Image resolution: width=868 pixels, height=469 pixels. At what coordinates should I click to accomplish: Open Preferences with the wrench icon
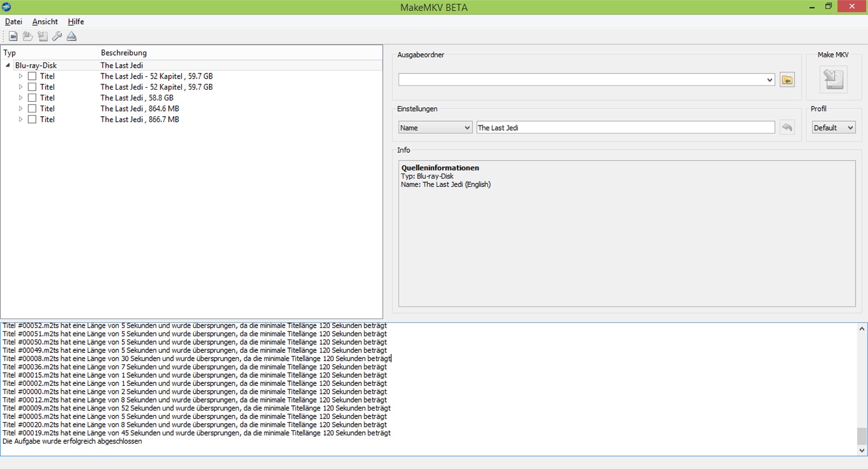[57, 36]
